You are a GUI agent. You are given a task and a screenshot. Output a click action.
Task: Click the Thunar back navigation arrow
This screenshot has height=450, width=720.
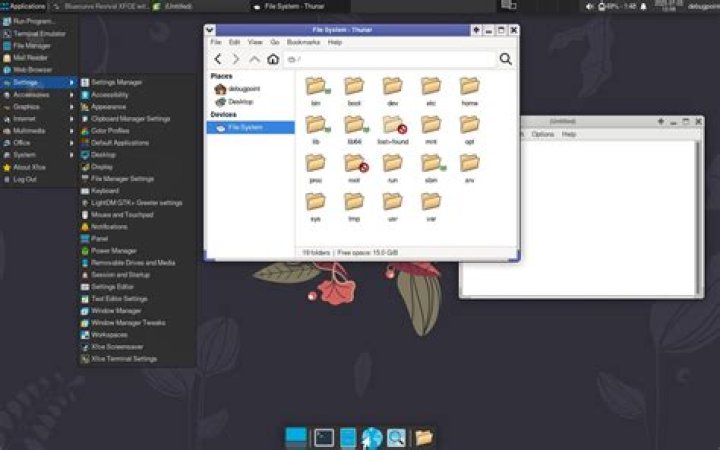pyautogui.click(x=218, y=60)
